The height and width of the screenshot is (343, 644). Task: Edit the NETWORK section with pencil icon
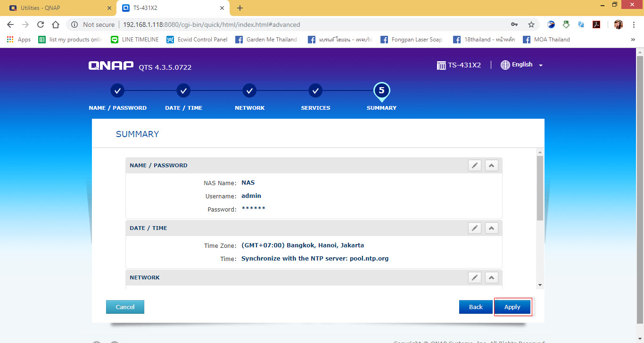tap(475, 278)
